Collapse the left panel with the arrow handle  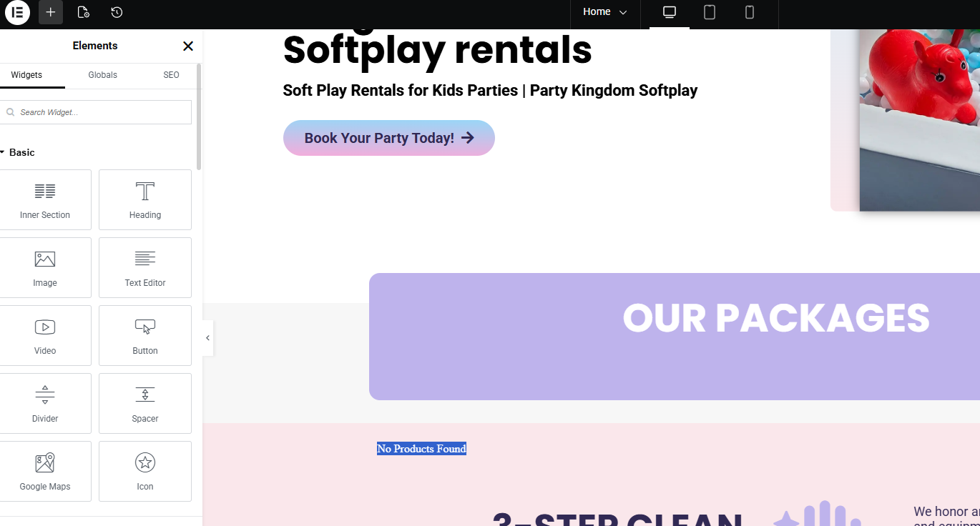(207, 338)
